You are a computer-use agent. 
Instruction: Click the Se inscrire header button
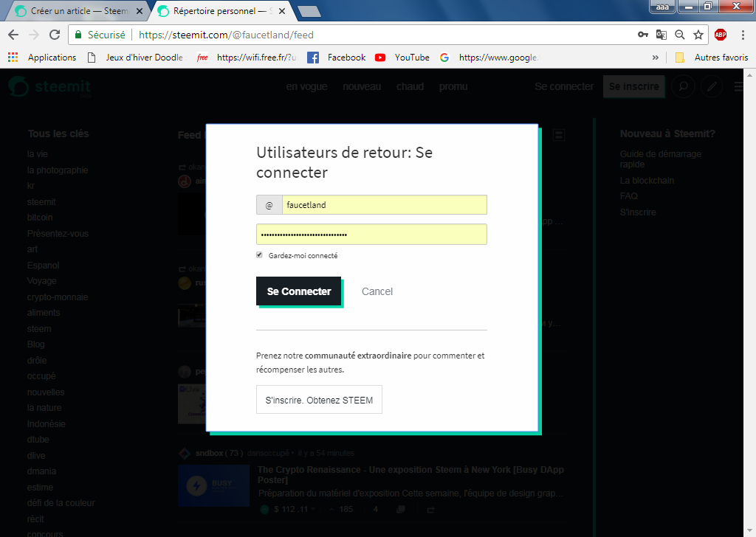pos(633,87)
